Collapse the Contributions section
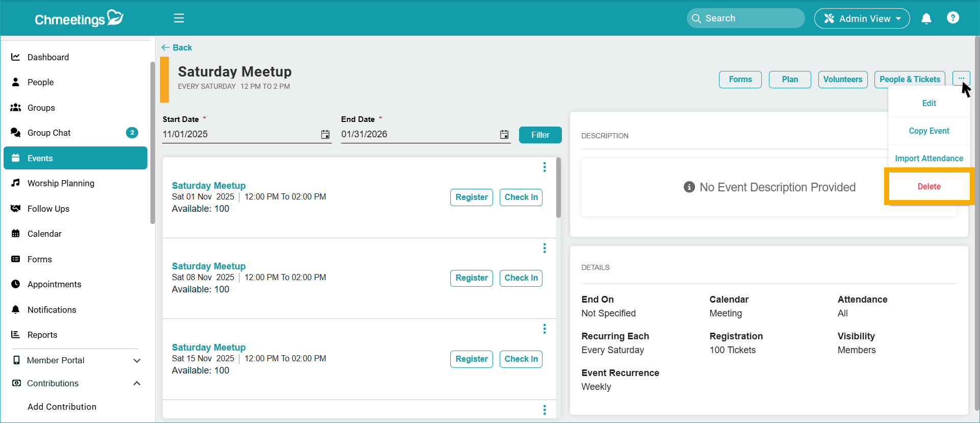Viewport: 980px width, 423px height. [x=137, y=383]
